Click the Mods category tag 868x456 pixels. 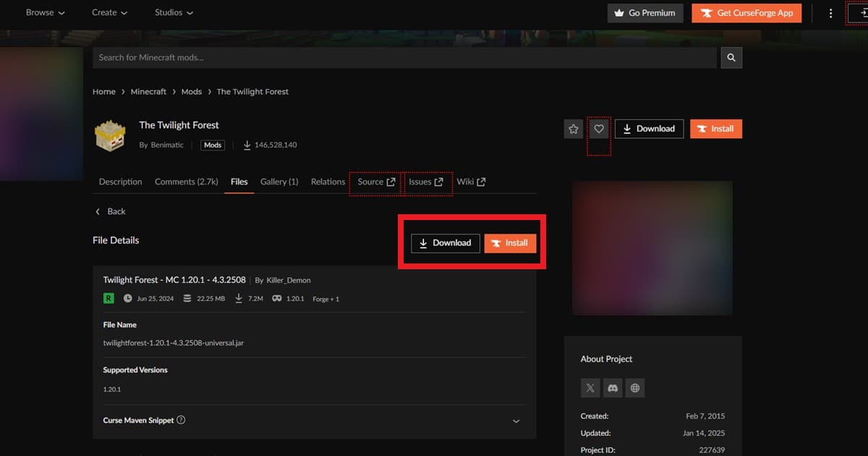(x=213, y=145)
